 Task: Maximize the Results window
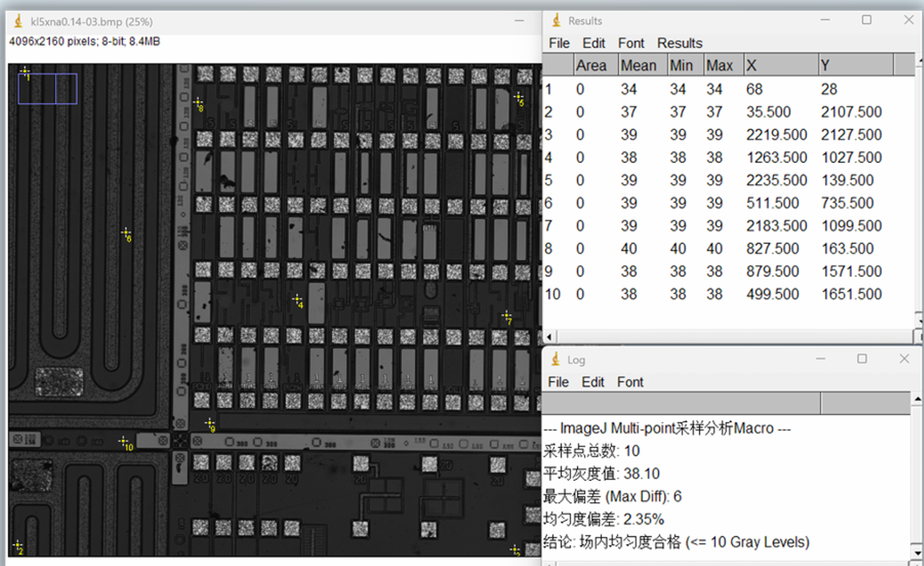coord(867,20)
